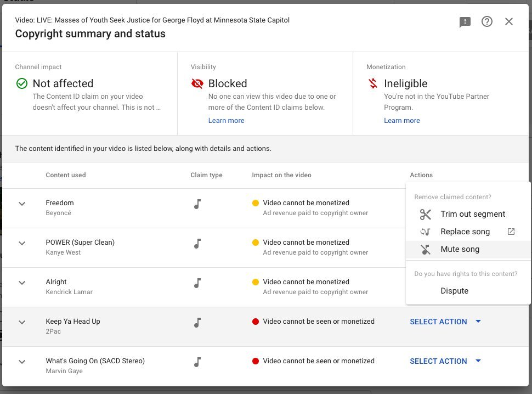The width and height of the screenshot is (532, 394).
Task: Expand the Freedom claim details
Action: 22,204
